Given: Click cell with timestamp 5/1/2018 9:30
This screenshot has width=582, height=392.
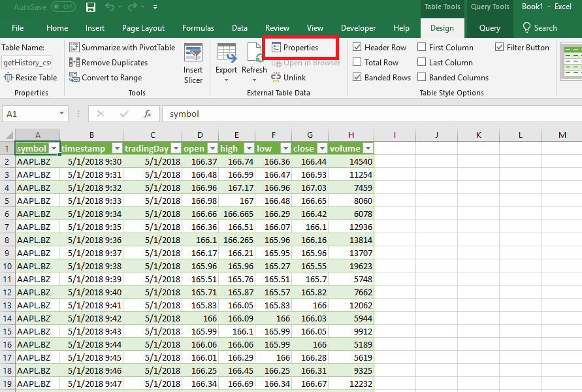Looking at the screenshot, I should pos(91,161).
